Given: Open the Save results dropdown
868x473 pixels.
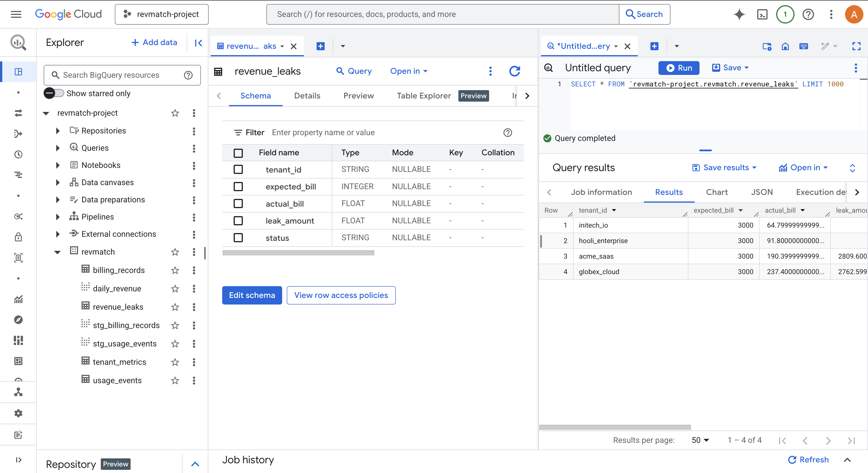Looking at the screenshot, I should 724,167.
